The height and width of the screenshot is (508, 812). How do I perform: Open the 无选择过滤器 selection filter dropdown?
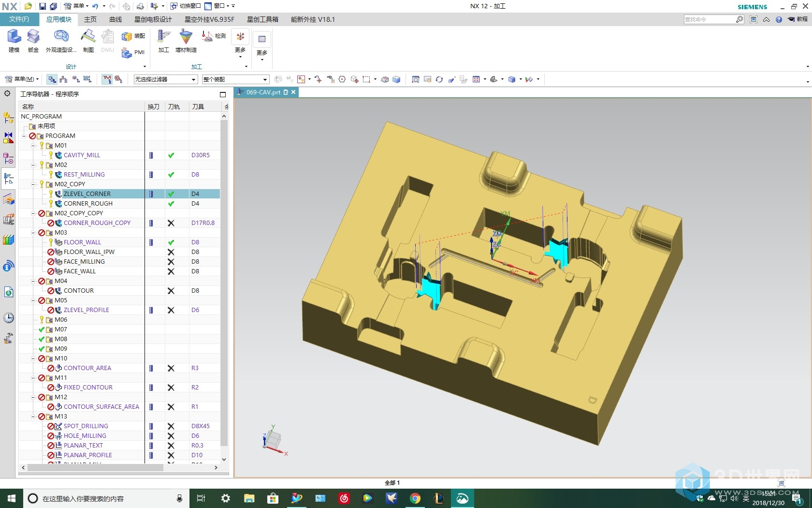165,79
